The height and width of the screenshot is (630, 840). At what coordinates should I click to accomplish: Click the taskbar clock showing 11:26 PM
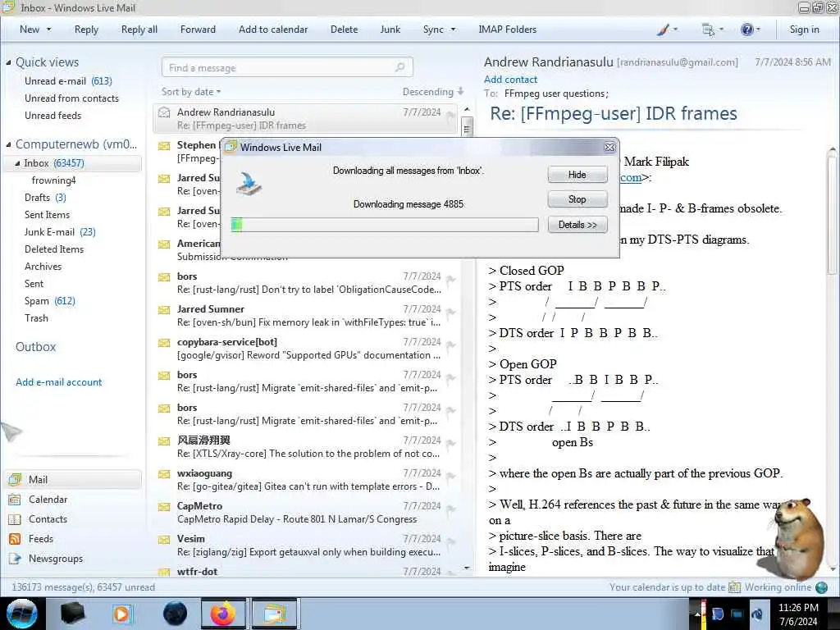pos(798,614)
